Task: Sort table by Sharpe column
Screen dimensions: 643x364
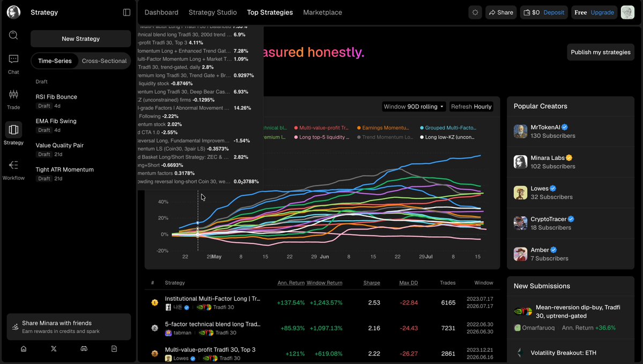Action: pos(372,283)
